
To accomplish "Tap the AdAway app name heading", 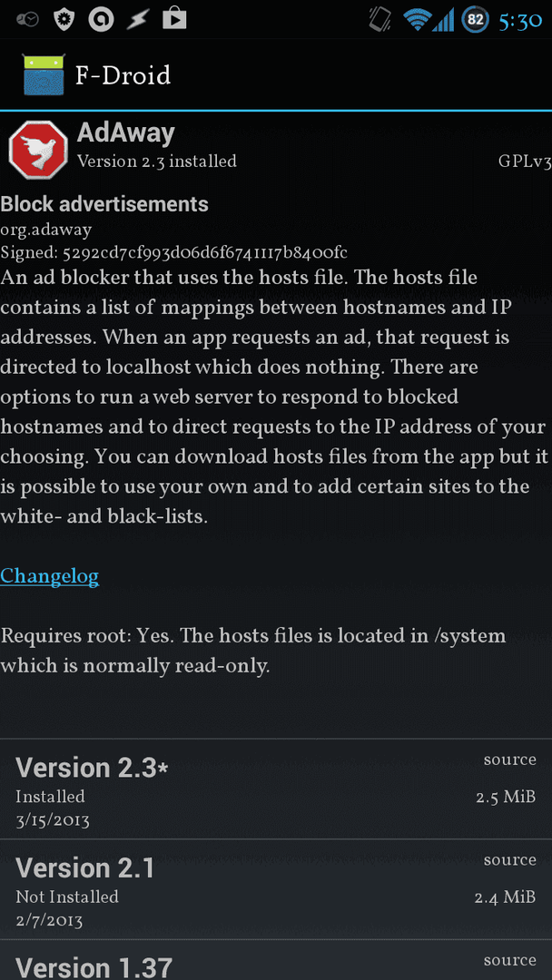I will [125, 133].
